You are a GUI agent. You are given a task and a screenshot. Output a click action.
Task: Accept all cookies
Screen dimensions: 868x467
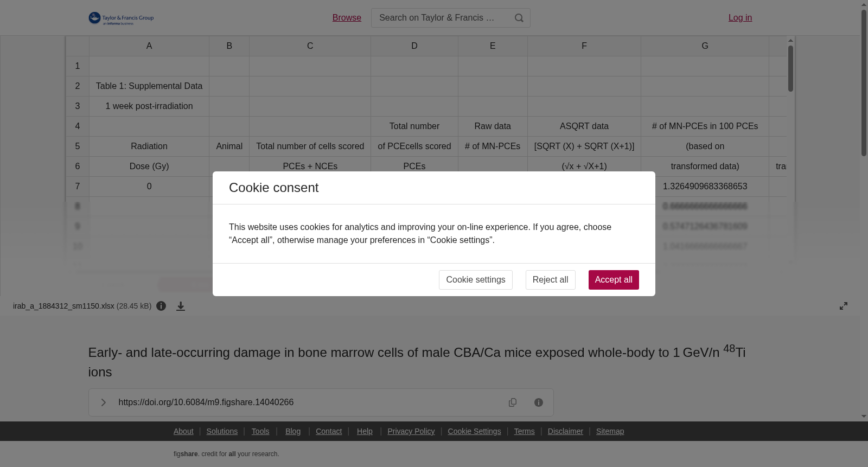point(614,280)
